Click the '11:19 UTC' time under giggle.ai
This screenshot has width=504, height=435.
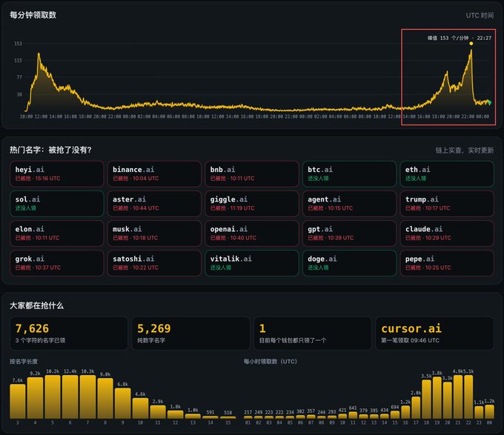point(242,208)
